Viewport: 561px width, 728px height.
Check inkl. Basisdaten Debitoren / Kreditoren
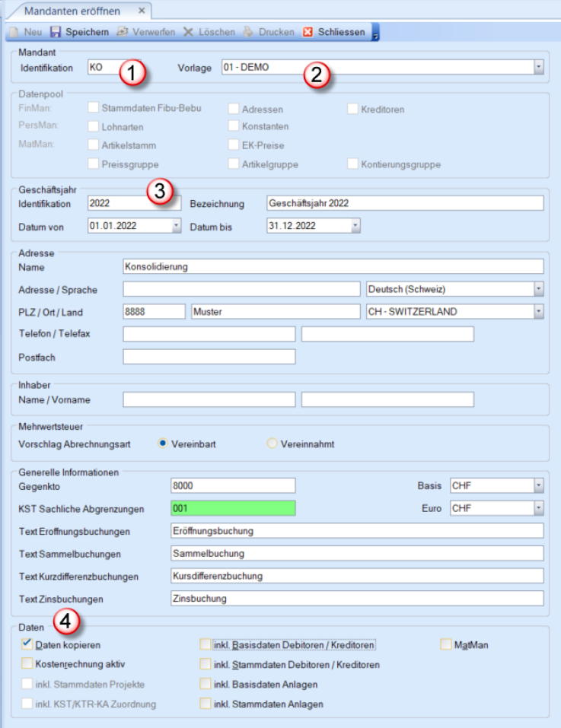click(206, 644)
